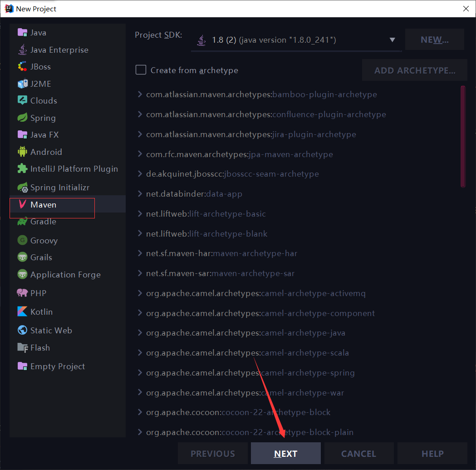Select the Gradle elephant icon
The height and width of the screenshot is (470, 476).
coord(23,222)
